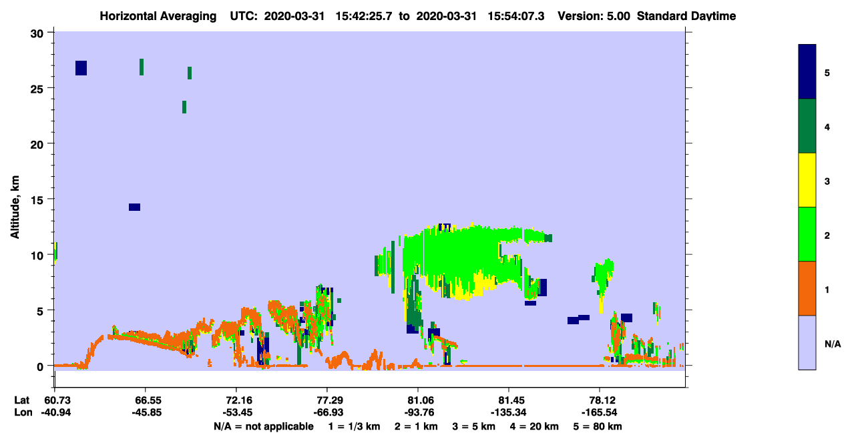Viewport: 868px width, 445px height.
Task: Click latitude value 60.73
Action: [57, 400]
